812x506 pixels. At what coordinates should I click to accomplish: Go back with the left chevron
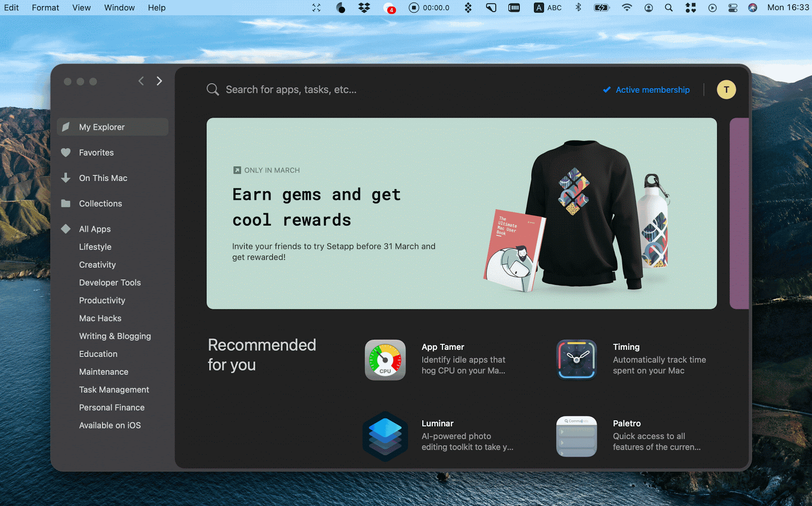pos(141,81)
